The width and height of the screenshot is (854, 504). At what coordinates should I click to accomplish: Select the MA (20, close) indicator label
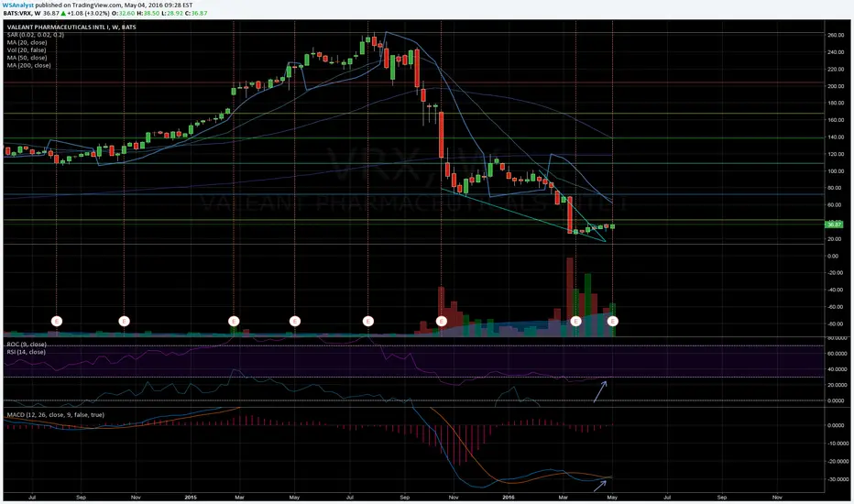point(27,42)
